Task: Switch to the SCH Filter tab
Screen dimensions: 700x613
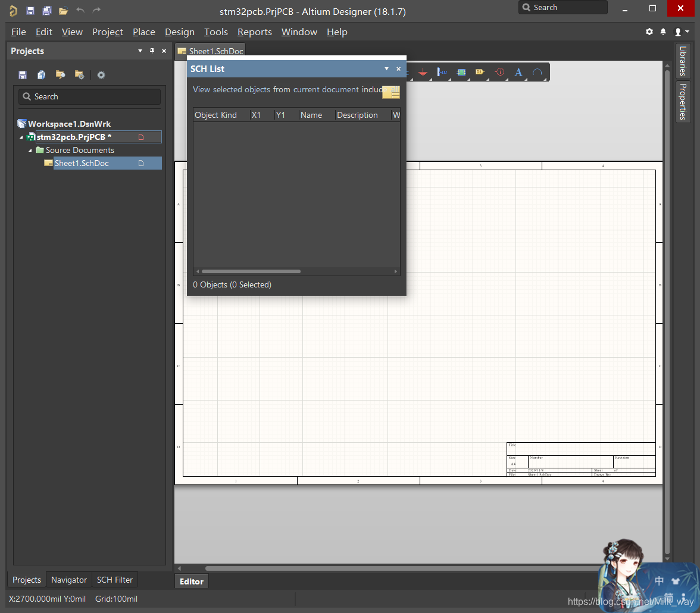Action: (x=115, y=580)
